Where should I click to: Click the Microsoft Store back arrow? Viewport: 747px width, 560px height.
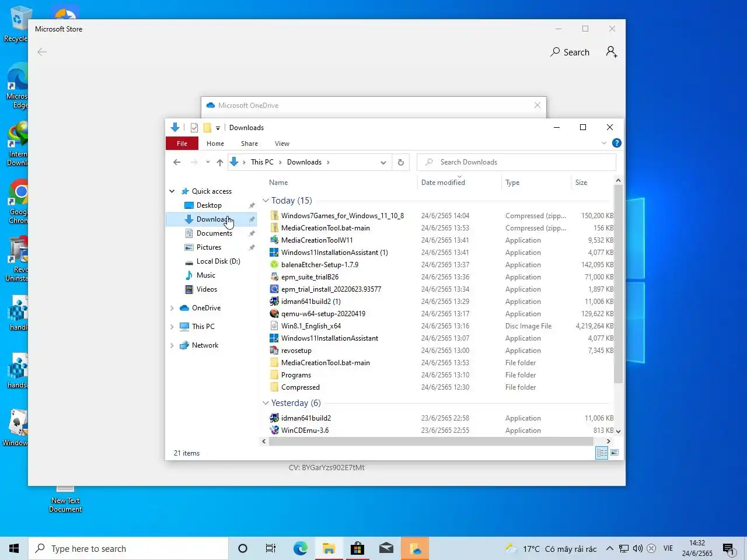(42, 52)
